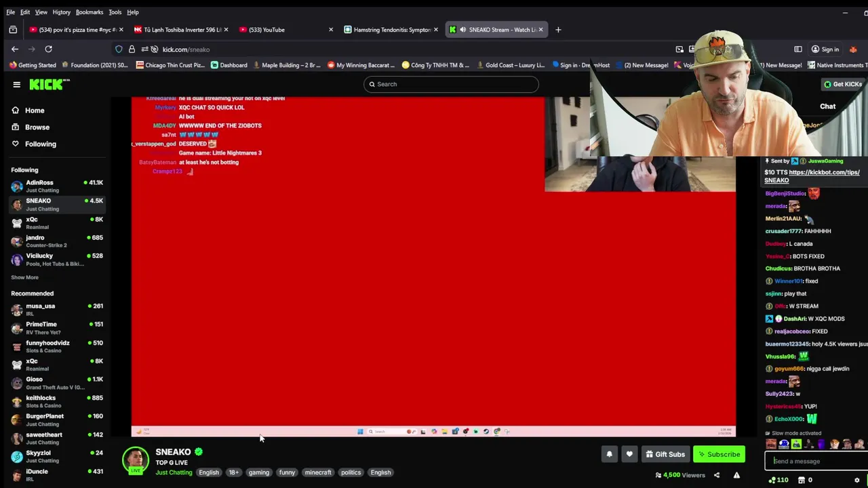Open the Firefox tab list view button
Image resolution: width=868 pixels, height=488 pixels.
[13, 30]
